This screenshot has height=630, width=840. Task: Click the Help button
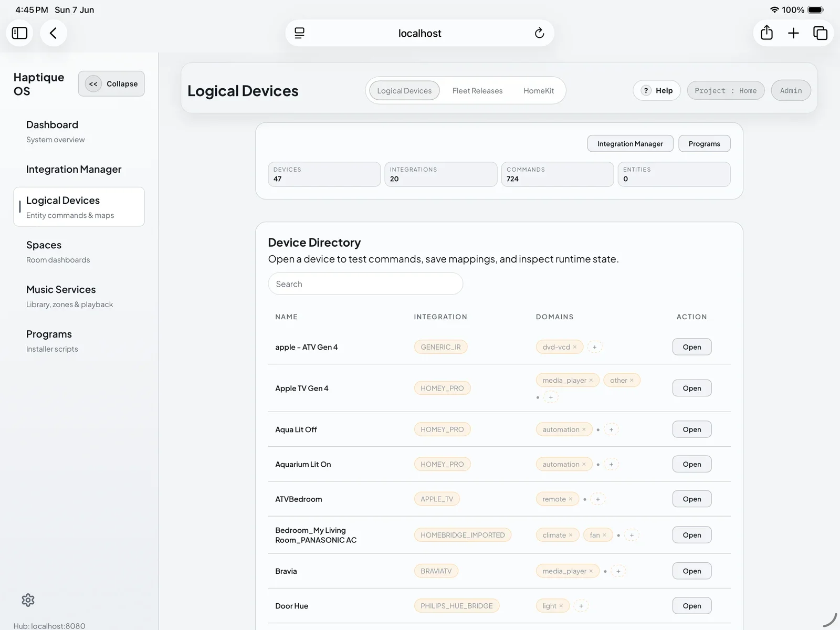657,90
